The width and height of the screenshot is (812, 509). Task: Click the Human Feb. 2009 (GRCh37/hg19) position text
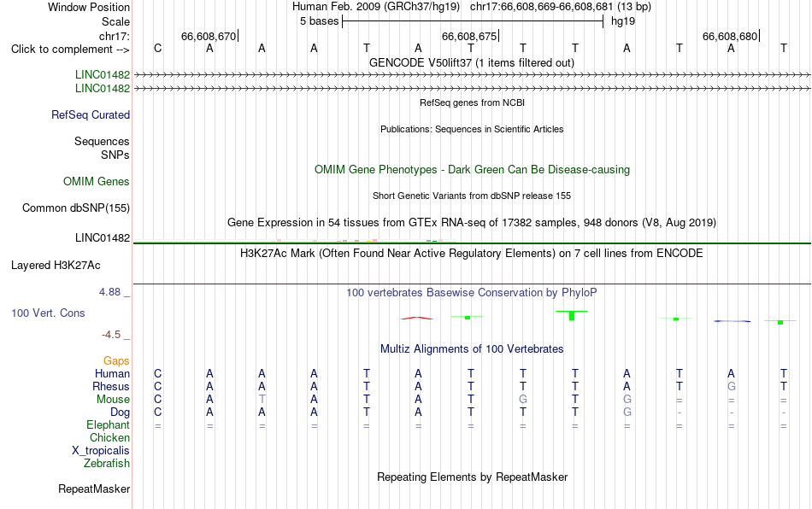click(376, 7)
